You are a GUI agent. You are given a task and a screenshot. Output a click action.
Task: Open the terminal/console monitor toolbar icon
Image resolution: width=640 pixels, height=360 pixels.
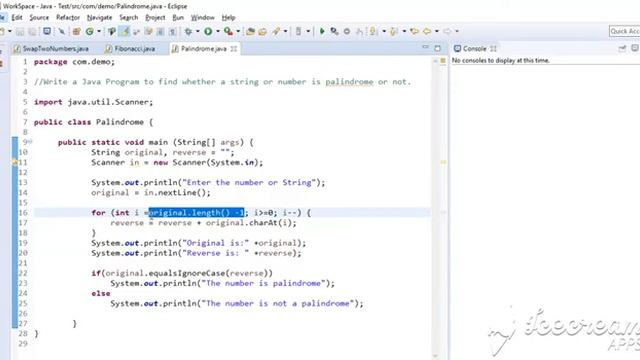(x=47, y=31)
